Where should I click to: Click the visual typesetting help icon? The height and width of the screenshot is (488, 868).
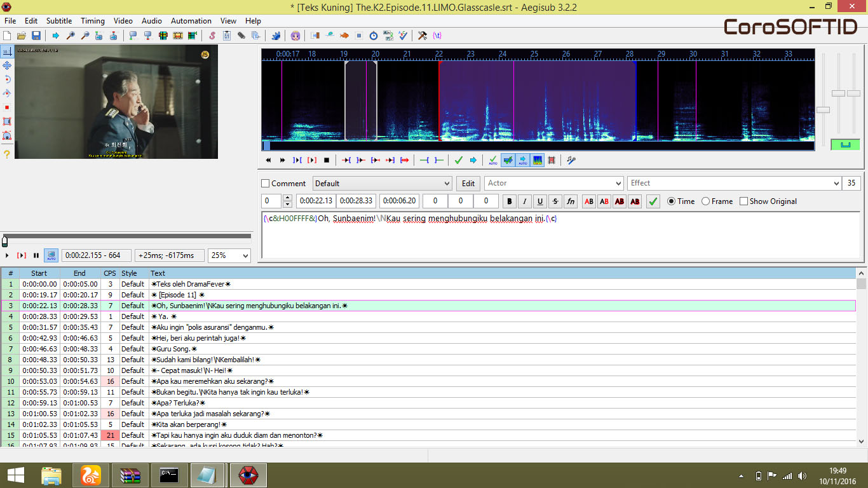[x=7, y=154]
